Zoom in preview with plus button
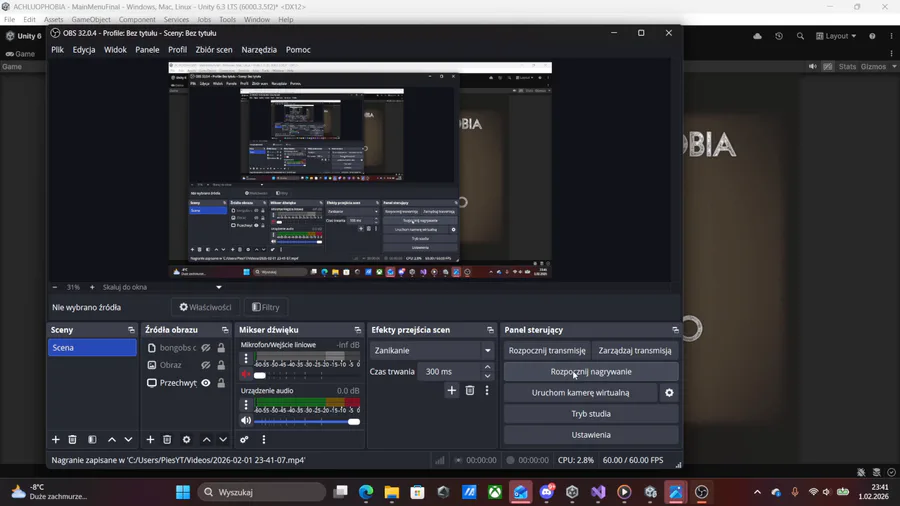This screenshot has height=506, width=900. click(92, 287)
